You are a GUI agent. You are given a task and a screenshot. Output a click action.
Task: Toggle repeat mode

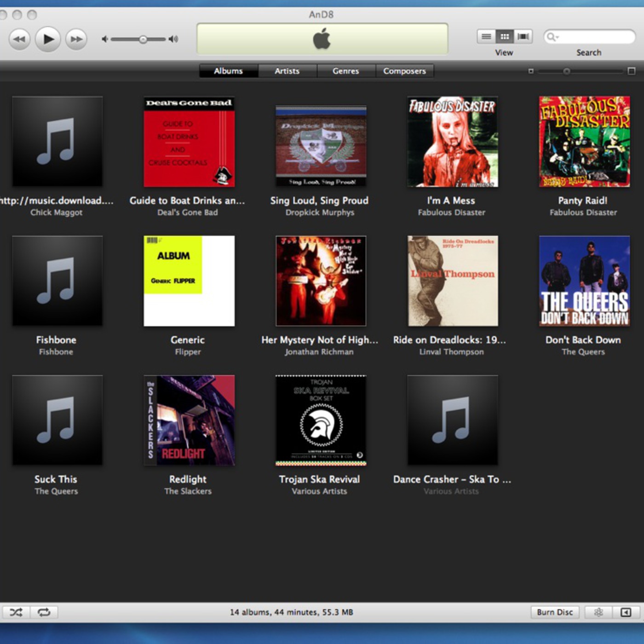(44, 612)
